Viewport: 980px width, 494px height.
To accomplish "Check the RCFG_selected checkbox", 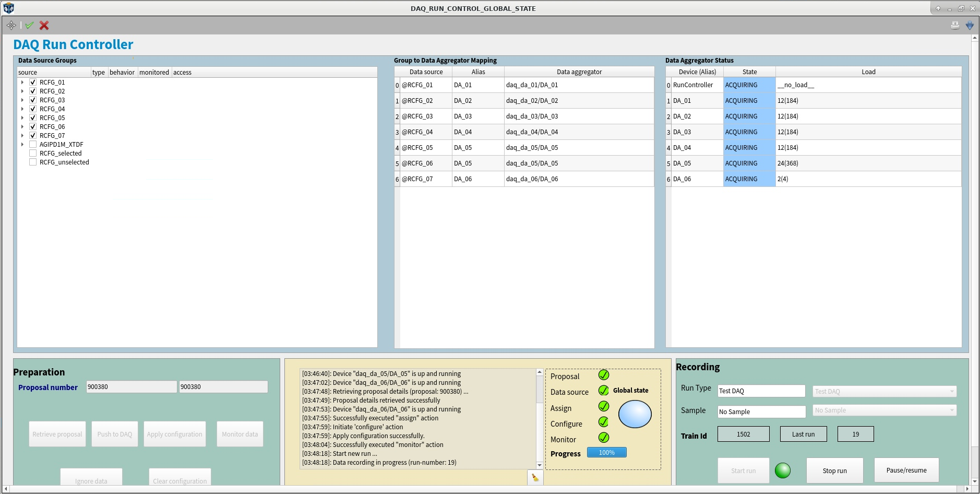I will [32, 153].
